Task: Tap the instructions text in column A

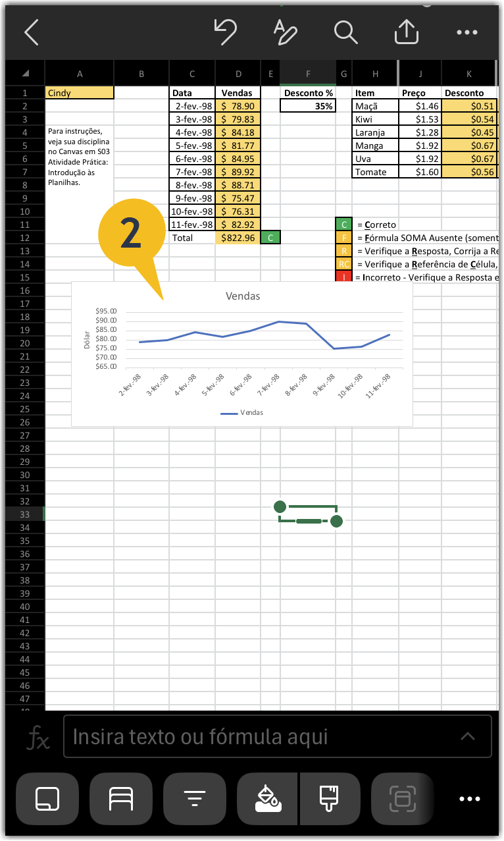Action: tap(79, 157)
